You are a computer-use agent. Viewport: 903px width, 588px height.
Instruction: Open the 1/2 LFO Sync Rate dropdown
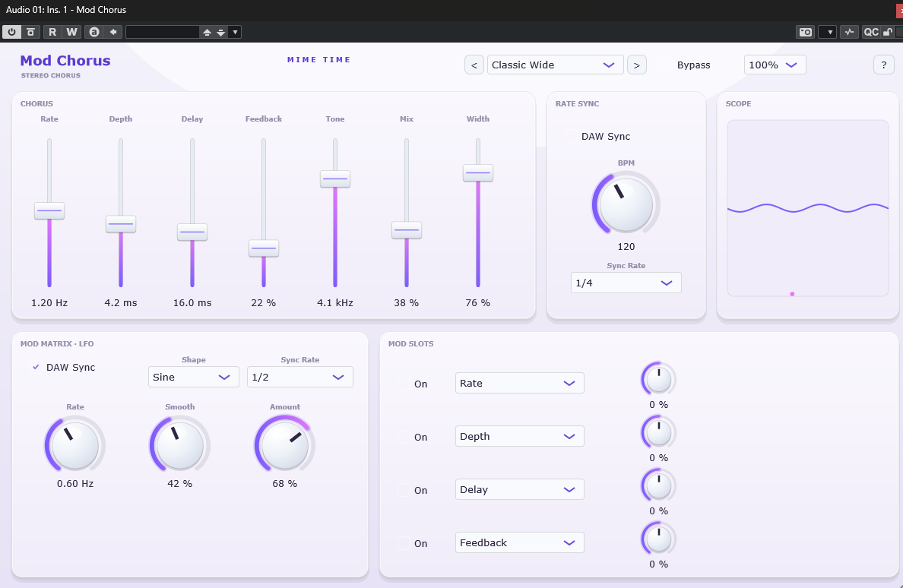coord(300,377)
